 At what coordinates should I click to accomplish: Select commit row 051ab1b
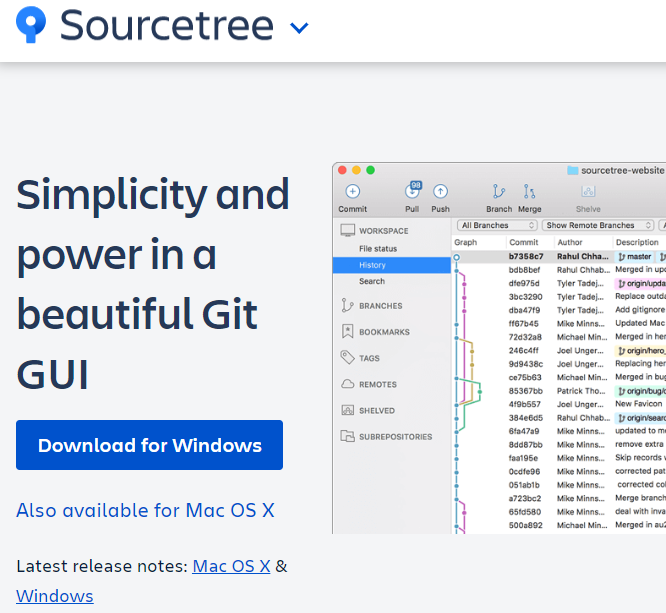[559, 485]
